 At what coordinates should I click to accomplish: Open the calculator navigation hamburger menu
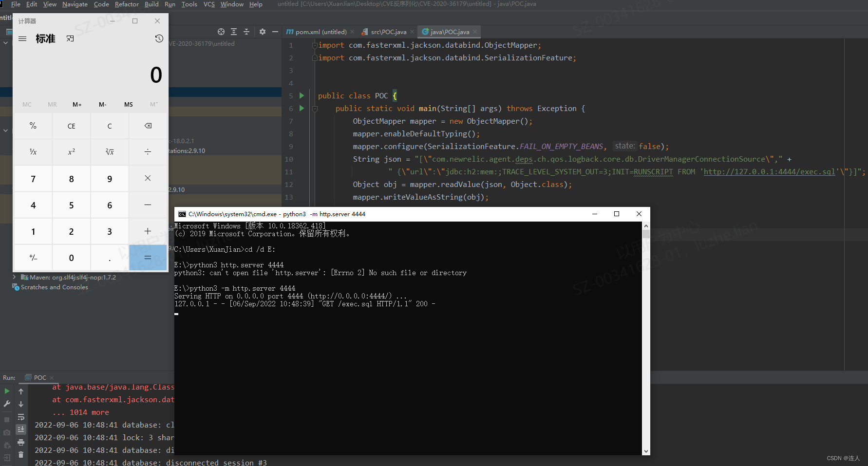click(22, 38)
